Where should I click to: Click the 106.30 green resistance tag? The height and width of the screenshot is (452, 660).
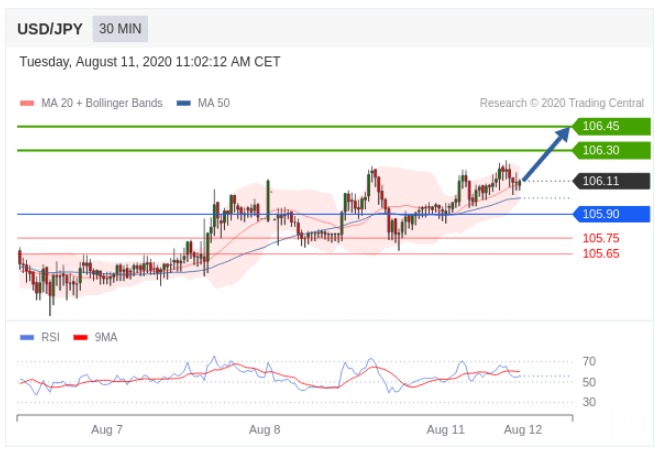click(x=612, y=150)
